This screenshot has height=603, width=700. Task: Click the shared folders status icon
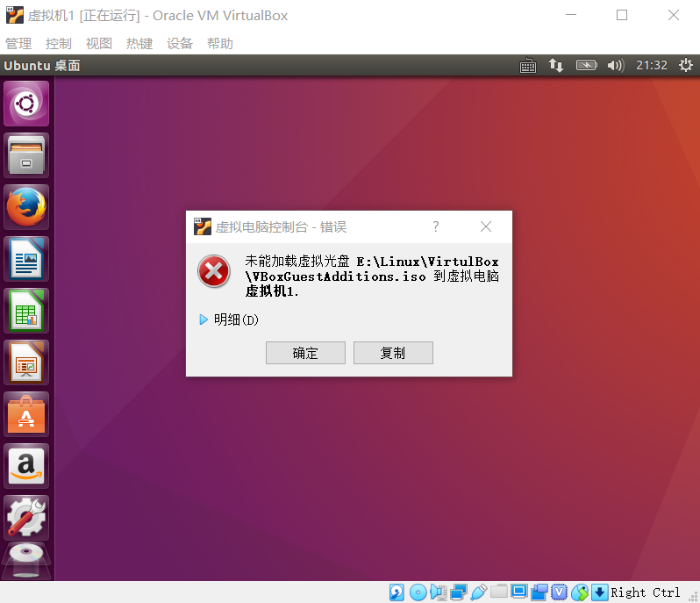[498, 592]
